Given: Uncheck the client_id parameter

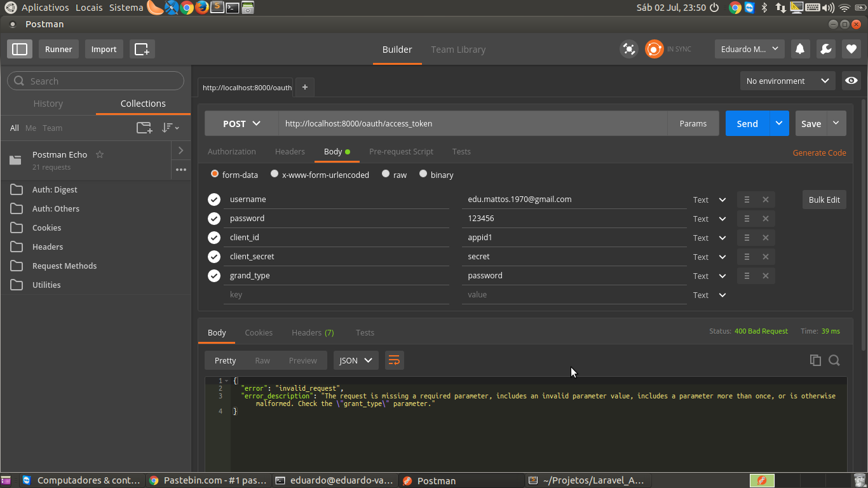Looking at the screenshot, I should point(214,238).
